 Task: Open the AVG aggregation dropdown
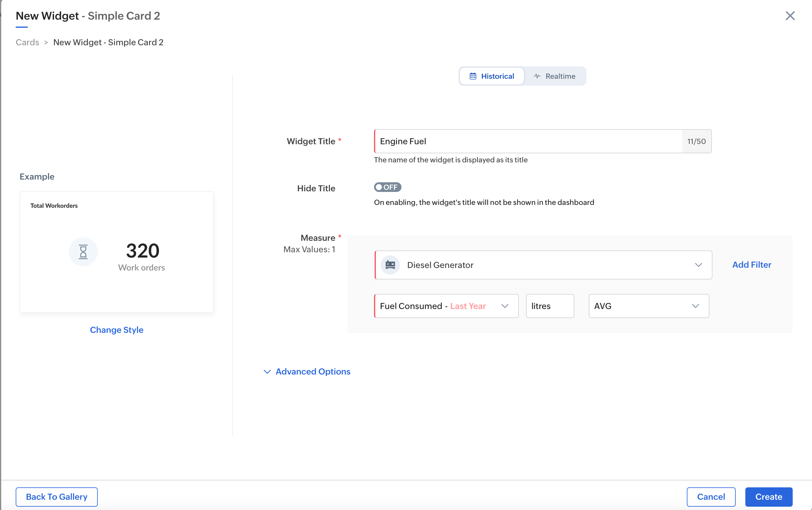point(648,306)
